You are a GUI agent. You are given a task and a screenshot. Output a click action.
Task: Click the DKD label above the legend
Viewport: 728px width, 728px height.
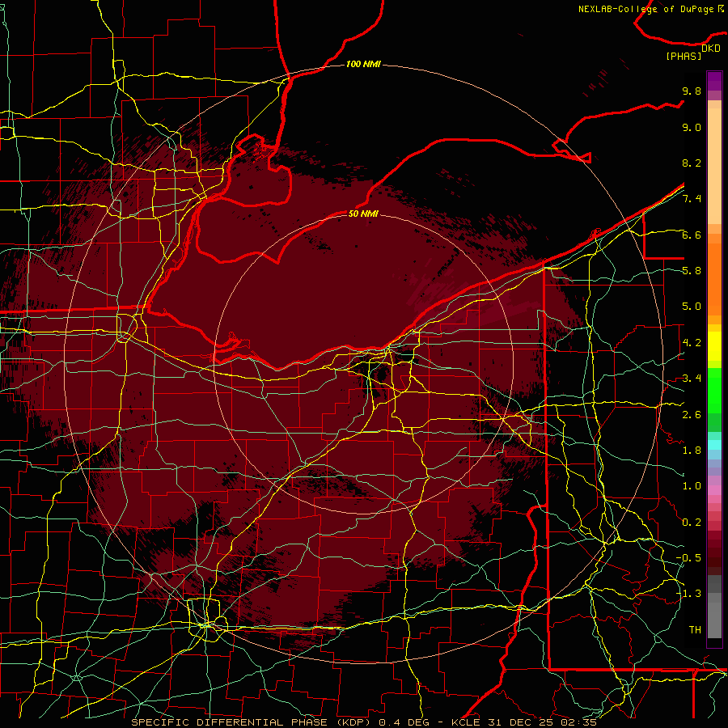711,49
